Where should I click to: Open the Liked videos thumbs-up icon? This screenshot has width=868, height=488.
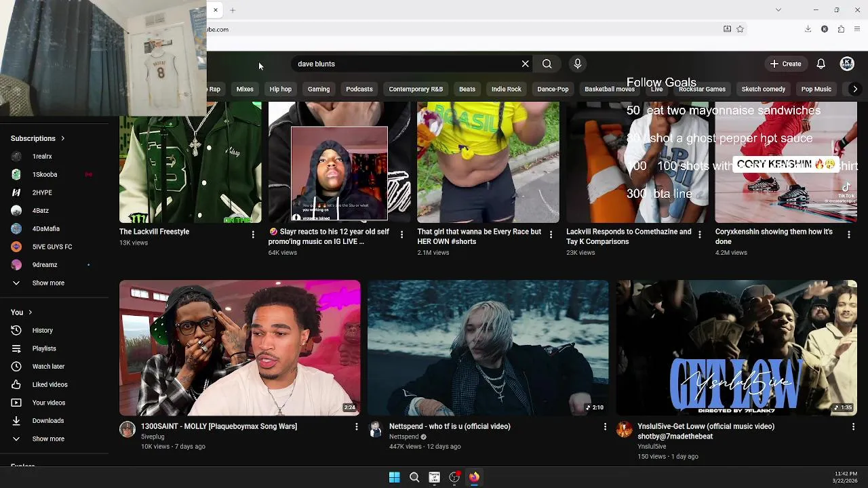(16, 384)
